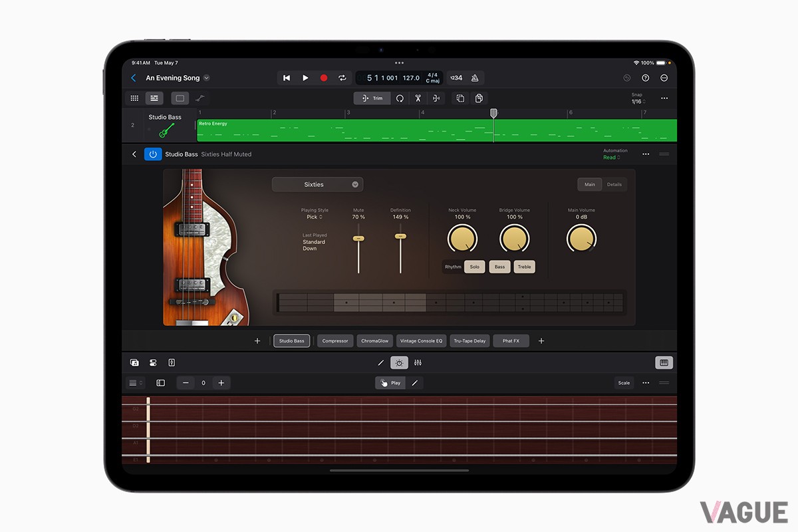Click the green bass guitar track icon
Image resolution: width=798 pixels, height=532 pixels.
(x=167, y=130)
